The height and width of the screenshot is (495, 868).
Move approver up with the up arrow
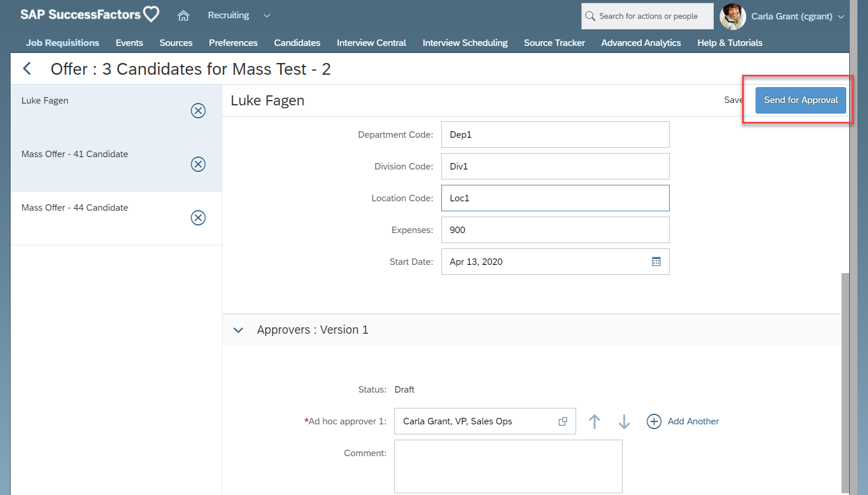[x=595, y=421]
